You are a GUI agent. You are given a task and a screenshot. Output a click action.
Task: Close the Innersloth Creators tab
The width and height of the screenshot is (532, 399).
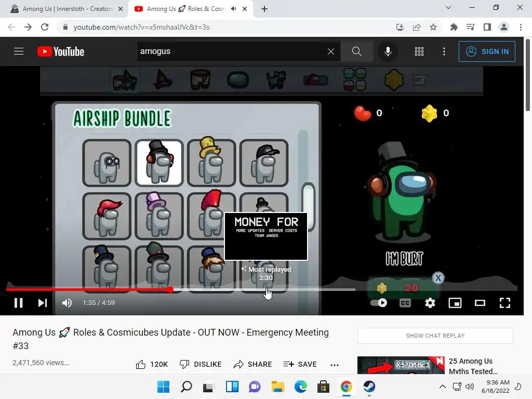121,9
